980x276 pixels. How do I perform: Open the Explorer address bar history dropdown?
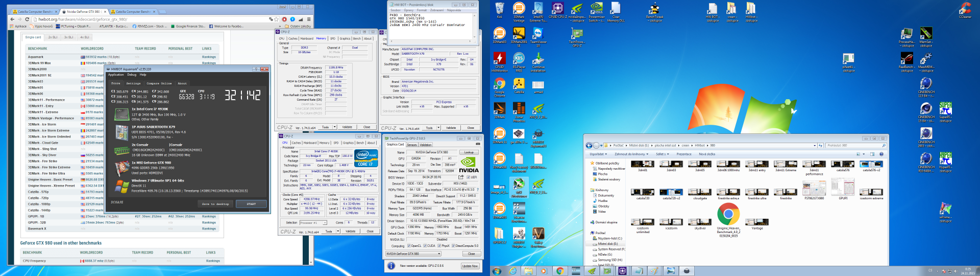(x=815, y=146)
